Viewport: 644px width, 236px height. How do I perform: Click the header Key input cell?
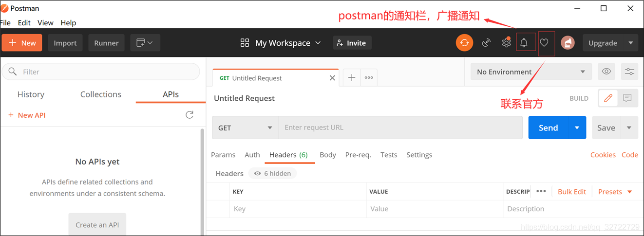[x=298, y=209]
